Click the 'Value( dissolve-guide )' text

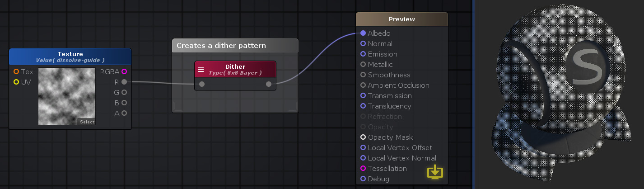[x=70, y=60]
